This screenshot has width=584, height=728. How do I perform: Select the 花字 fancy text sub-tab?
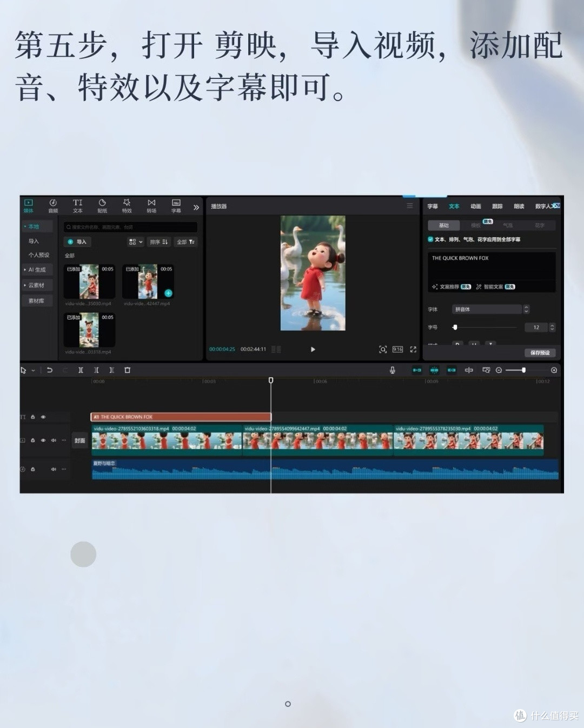tap(540, 225)
